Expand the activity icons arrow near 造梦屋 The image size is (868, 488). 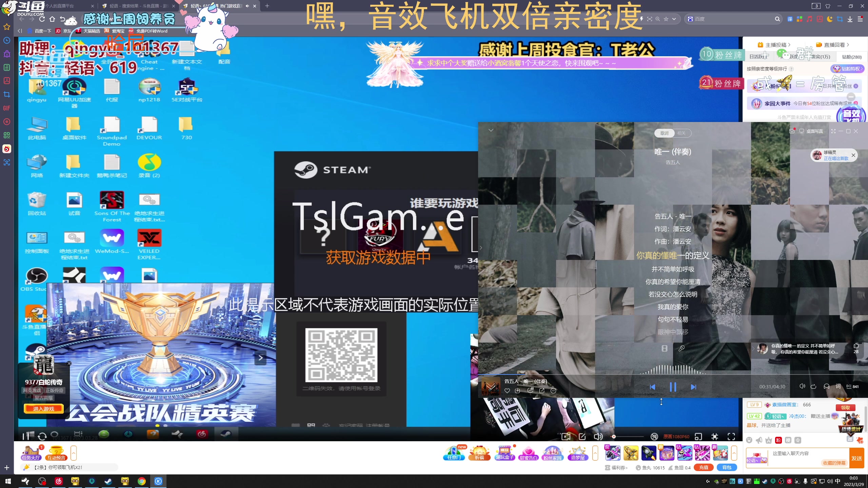pyautogui.click(x=595, y=453)
